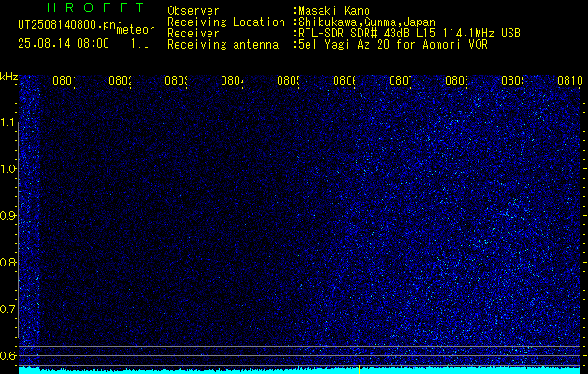The width and height of the screenshot is (588, 374).
Task: Click the 0.9 kHz axis label
Action: pos(9,216)
